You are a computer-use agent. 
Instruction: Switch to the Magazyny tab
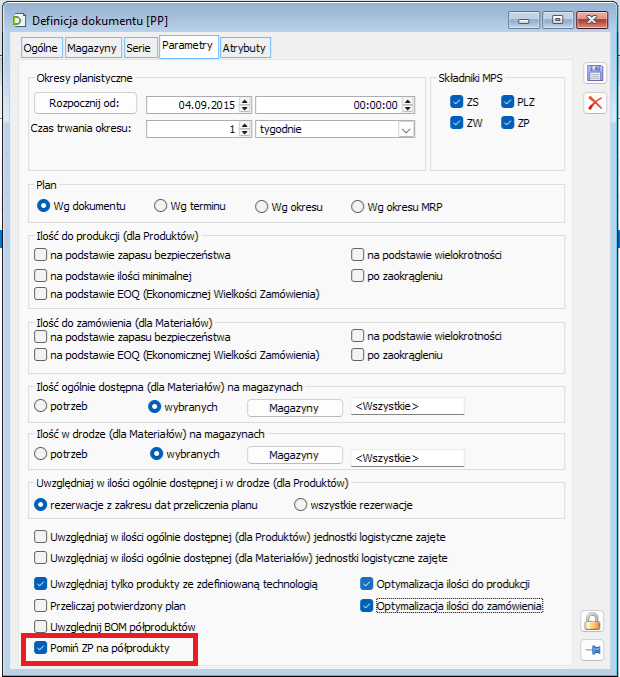point(92,48)
